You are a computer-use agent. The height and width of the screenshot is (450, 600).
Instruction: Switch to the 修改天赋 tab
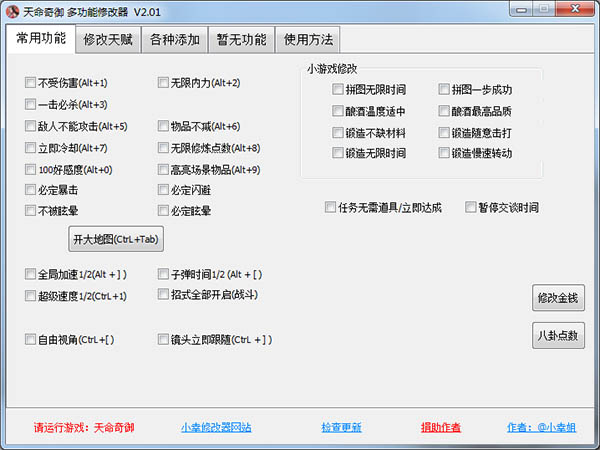[108, 39]
